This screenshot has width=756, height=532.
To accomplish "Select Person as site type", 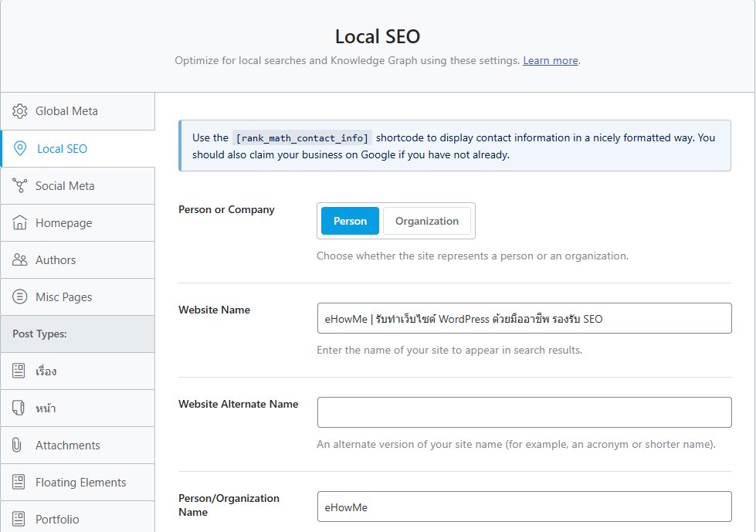I will pos(350,221).
